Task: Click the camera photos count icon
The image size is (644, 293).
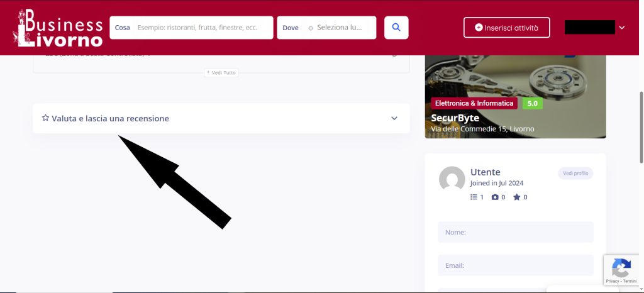Action: click(495, 197)
